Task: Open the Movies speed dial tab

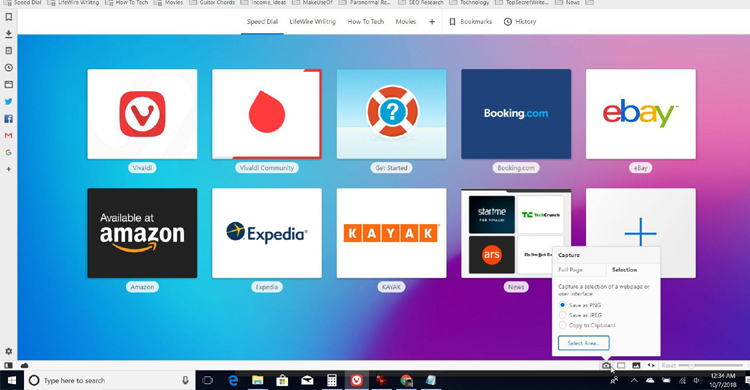Action: (406, 22)
